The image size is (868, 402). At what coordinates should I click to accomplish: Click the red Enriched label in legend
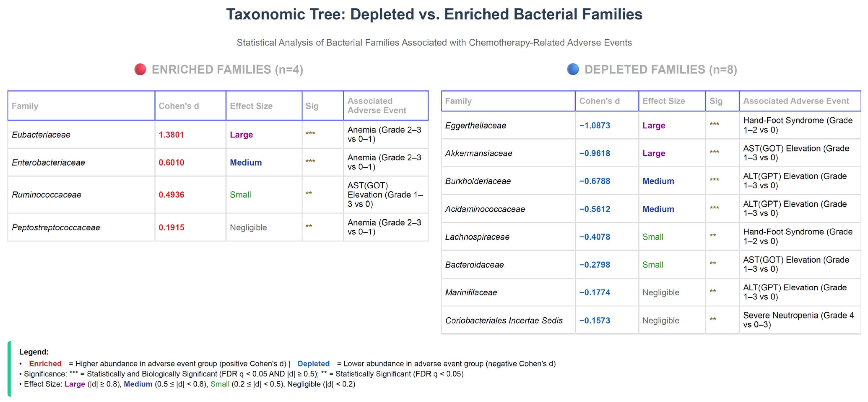click(45, 364)
